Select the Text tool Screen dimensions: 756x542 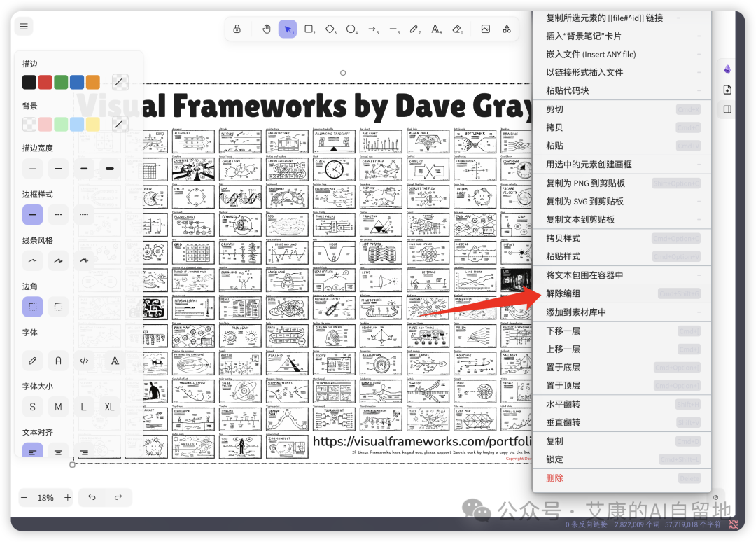436,29
